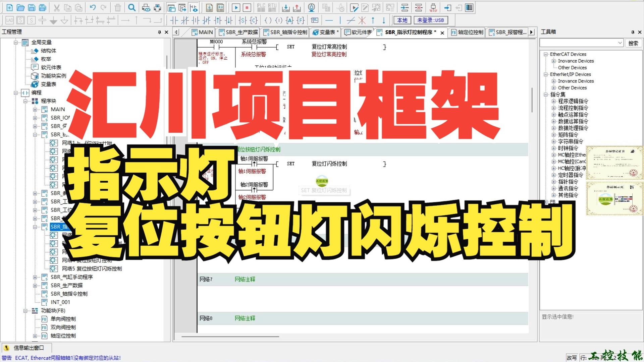Undo the last edit

tap(93, 7)
